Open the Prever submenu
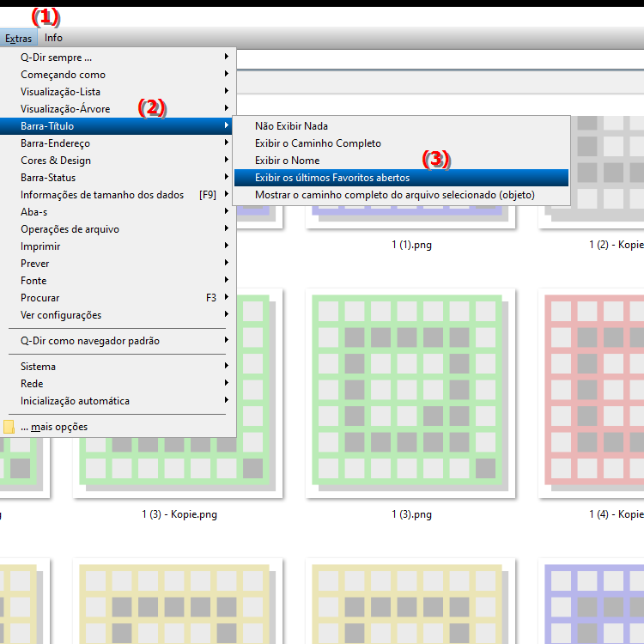 click(x=118, y=264)
